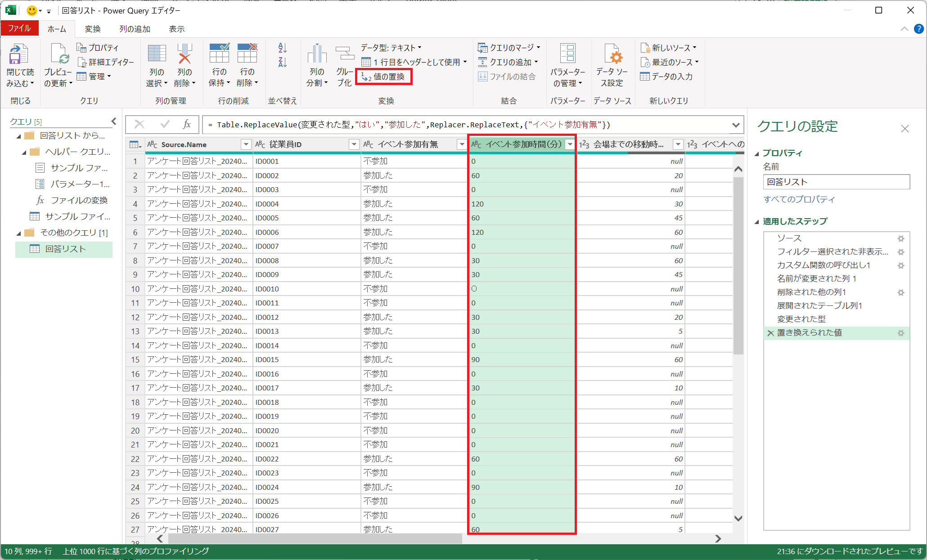The width and height of the screenshot is (927, 560).
Task: Open the クエリのマージ dropdown
Action: (x=509, y=48)
